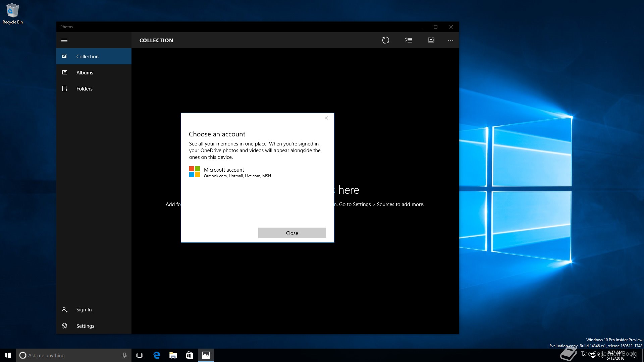The image size is (644, 362).
Task: Select the Collection sidebar item
Action: (x=94, y=56)
